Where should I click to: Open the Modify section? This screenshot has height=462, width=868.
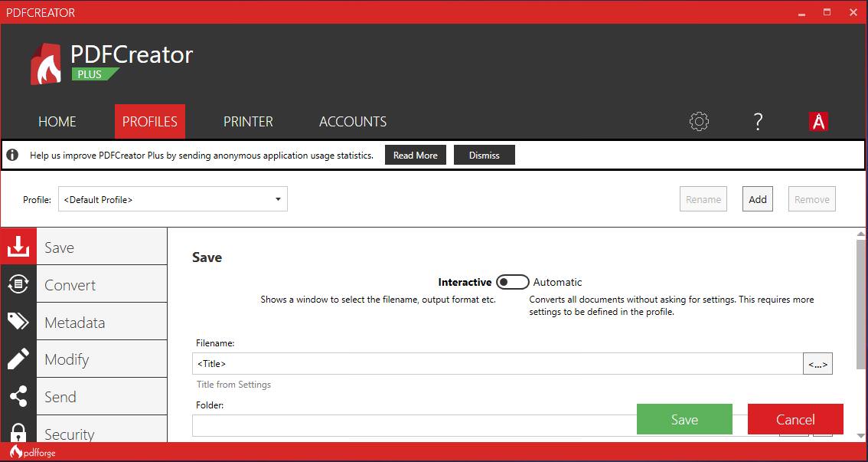click(x=101, y=359)
